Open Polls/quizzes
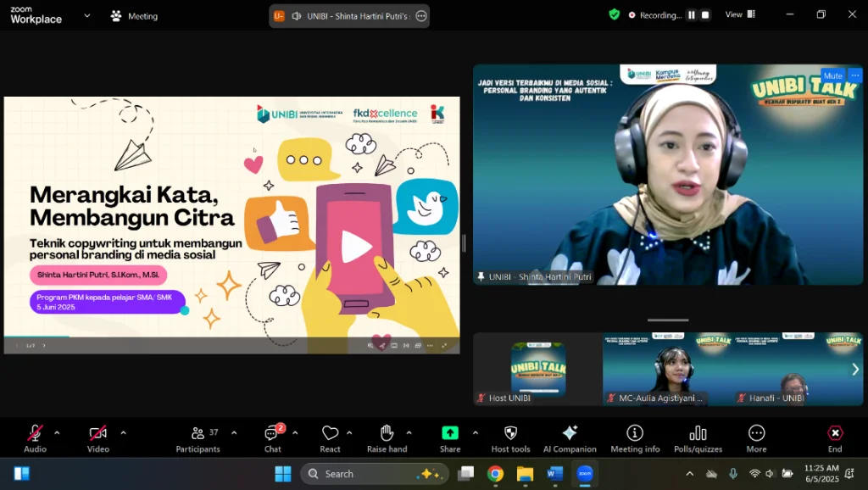This screenshot has height=490, width=868. [698, 438]
